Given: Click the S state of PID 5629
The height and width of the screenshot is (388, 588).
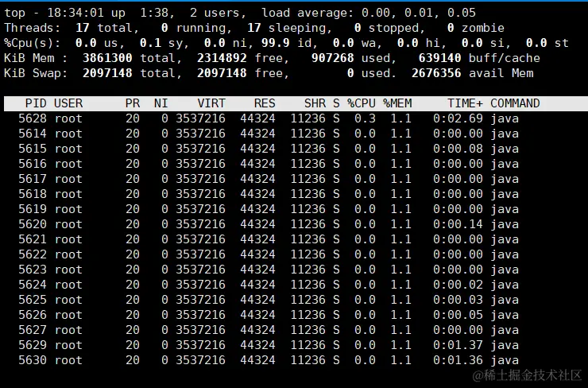Looking at the screenshot, I should (x=336, y=345).
